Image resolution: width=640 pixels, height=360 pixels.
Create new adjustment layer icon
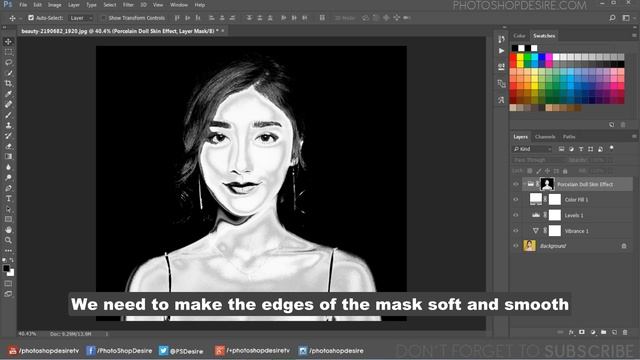tap(593, 332)
